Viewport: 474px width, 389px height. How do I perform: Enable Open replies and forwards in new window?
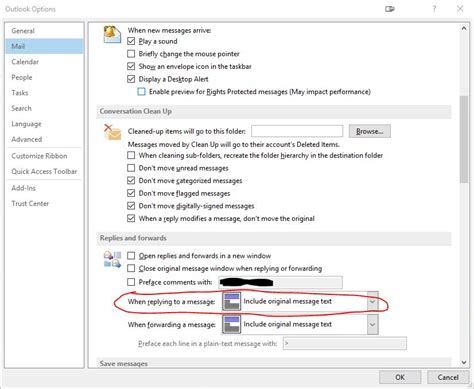pyautogui.click(x=131, y=256)
